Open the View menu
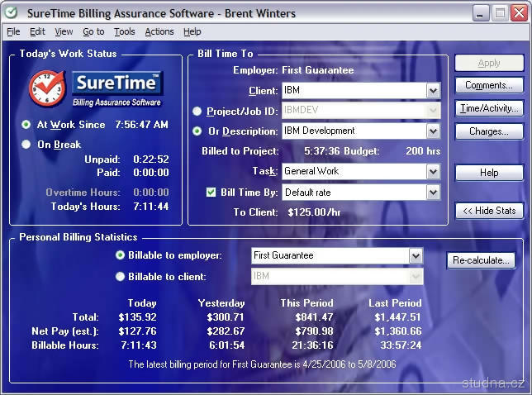This screenshot has height=395, width=532. 64,31
